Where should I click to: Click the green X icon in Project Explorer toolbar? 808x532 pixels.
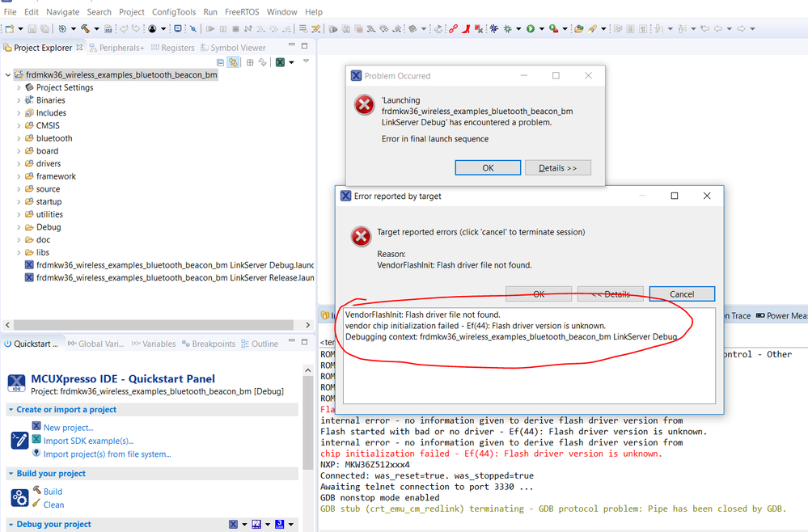280,62
